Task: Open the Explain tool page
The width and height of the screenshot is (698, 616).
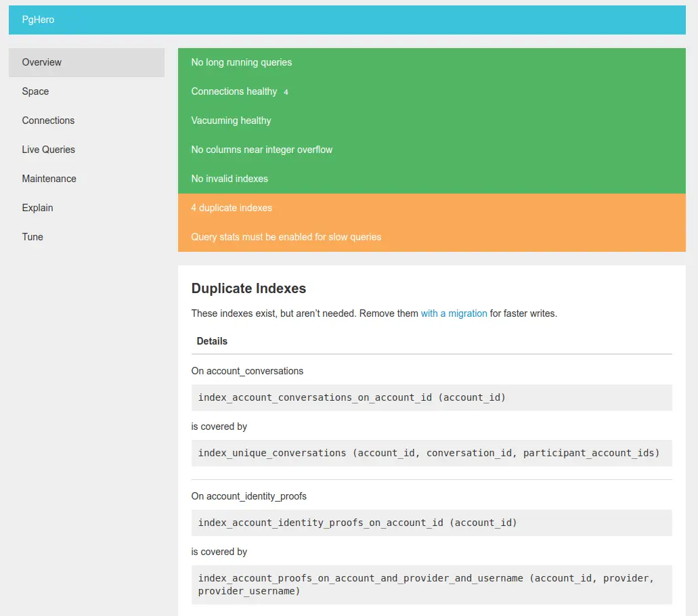Action: pyautogui.click(x=87, y=208)
